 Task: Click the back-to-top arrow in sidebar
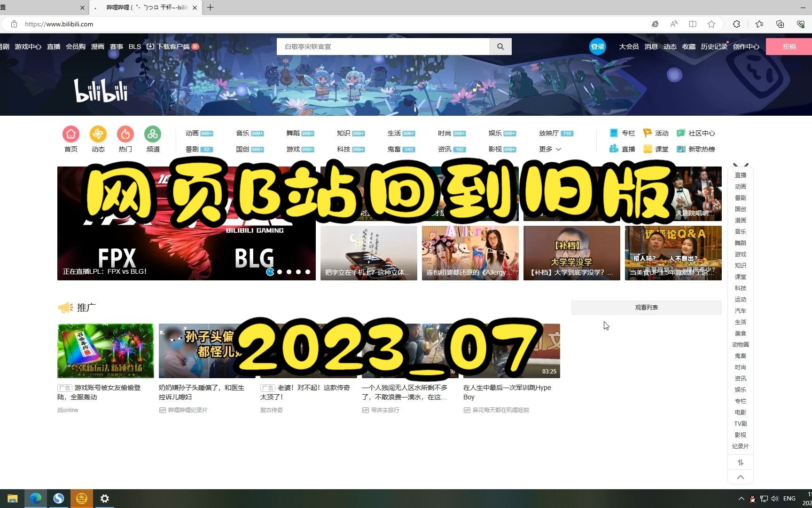click(x=741, y=477)
